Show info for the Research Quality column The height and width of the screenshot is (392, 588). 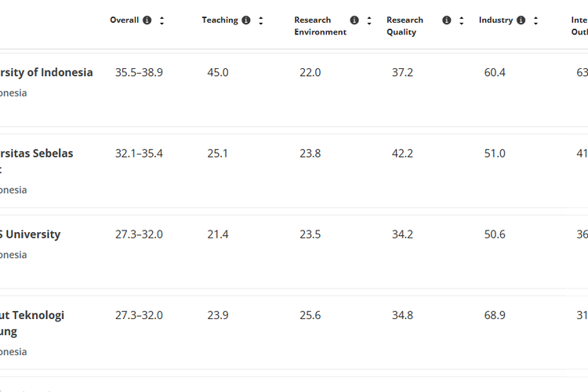click(x=447, y=20)
